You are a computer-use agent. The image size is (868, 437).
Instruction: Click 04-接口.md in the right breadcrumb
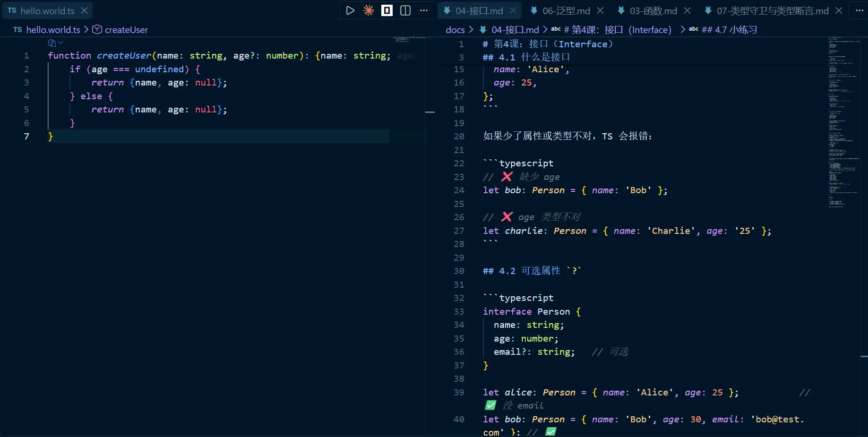515,30
